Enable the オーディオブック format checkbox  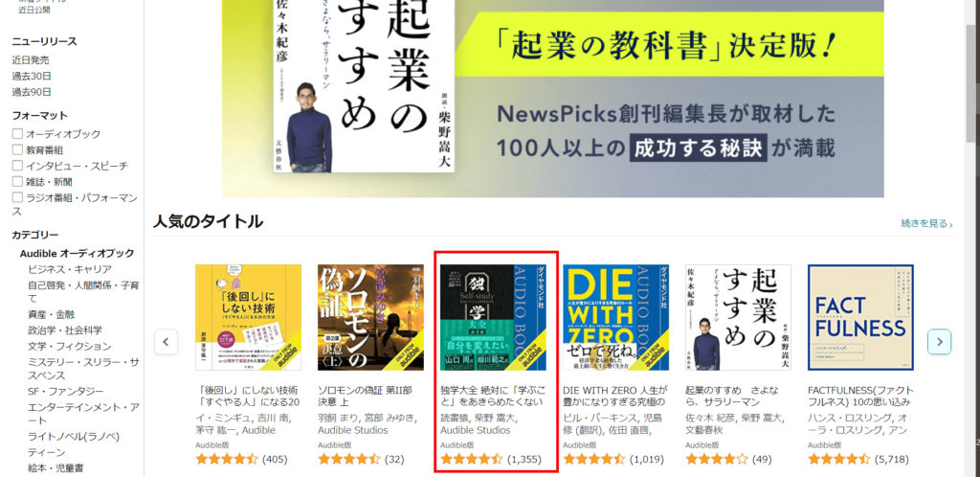[17, 134]
